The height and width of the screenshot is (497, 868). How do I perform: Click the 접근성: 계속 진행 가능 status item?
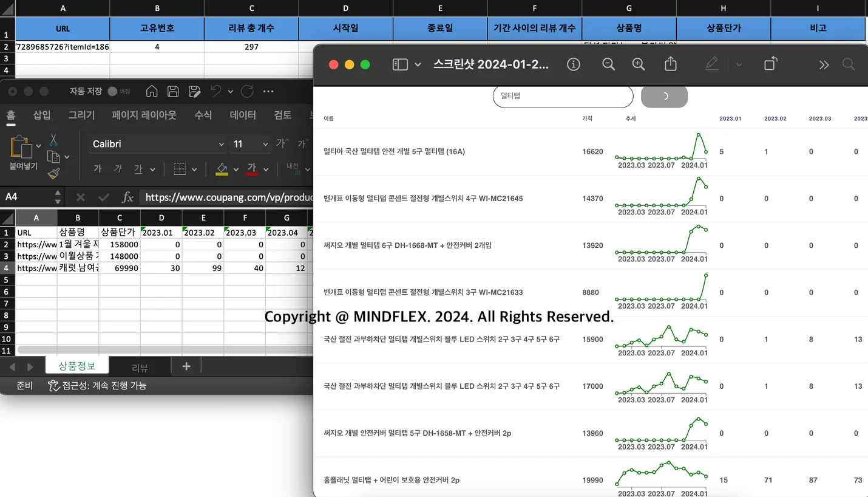point(98,385)
